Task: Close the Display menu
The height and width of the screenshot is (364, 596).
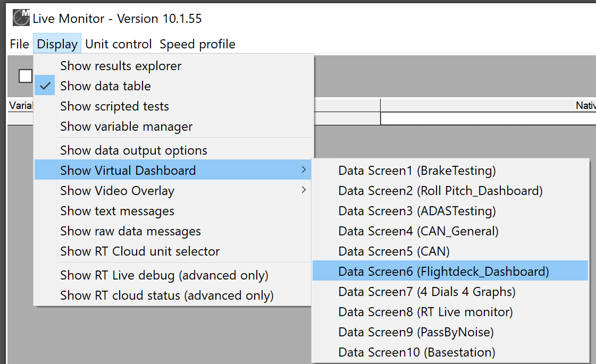Action: coord(57,44)
